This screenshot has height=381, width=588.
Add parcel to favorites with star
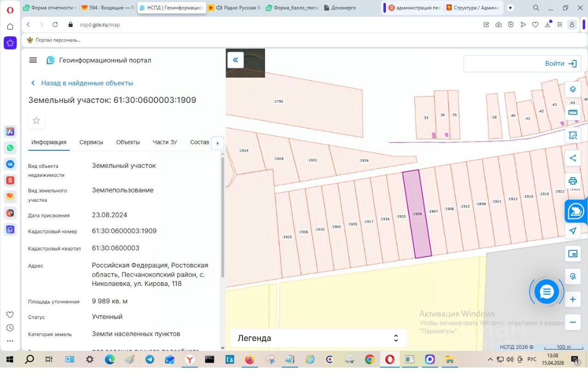click(x=36, y=121)
